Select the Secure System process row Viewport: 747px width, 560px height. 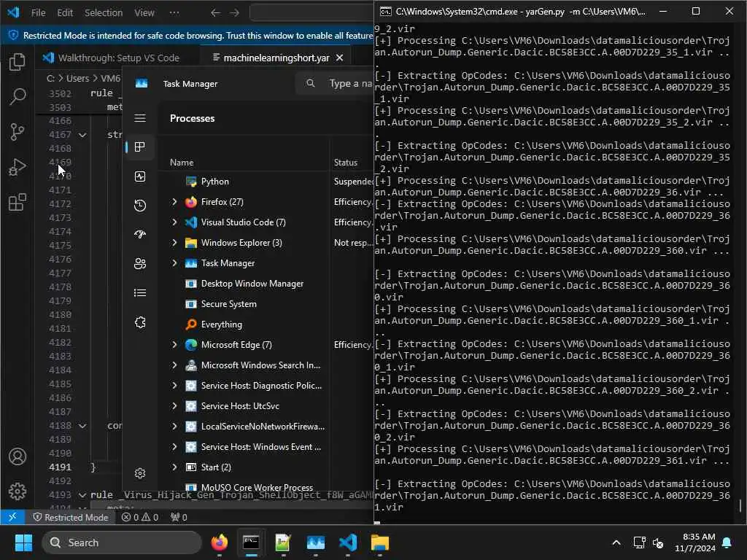[x=267, y=304]
